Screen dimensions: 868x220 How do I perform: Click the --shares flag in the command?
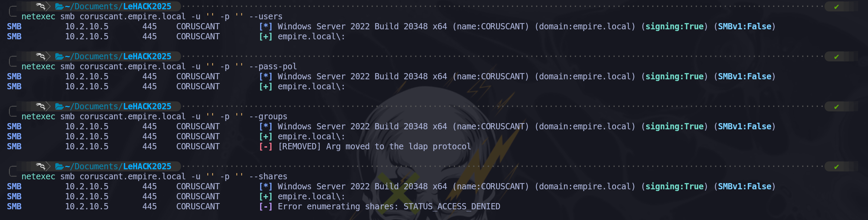[x=268, y=177]
